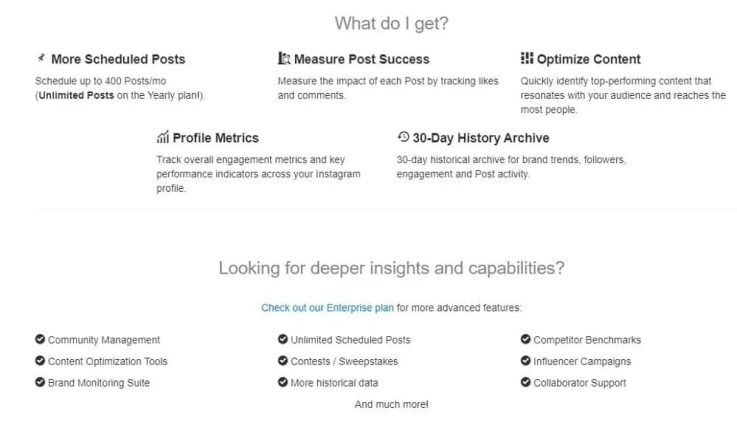Viewport: 737px width, 430px height.
Task: Click the checkmark icon beside Contests / Sweepstakes
Action: [282, 360]
